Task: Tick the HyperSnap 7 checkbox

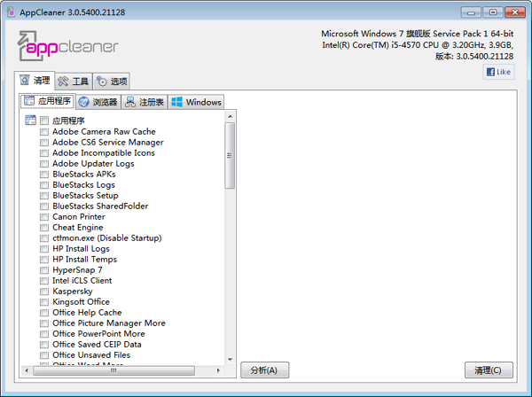Action: tap(44, 270)
